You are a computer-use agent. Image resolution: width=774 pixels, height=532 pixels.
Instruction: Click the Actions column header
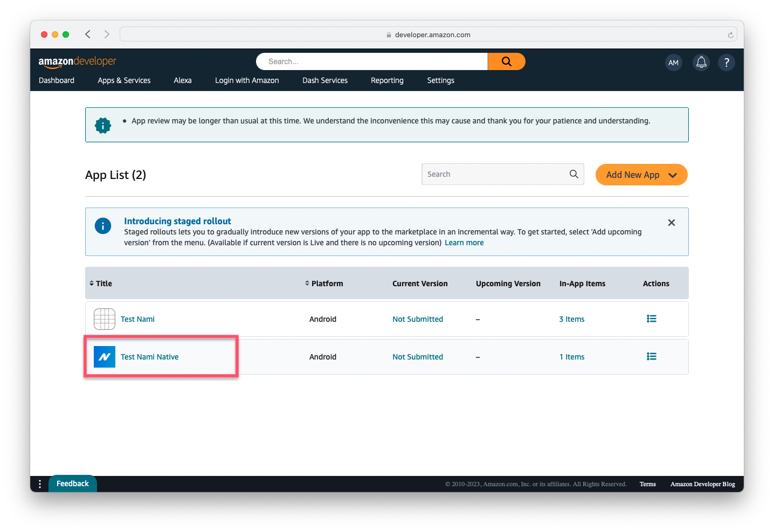[x=656, y=284]
